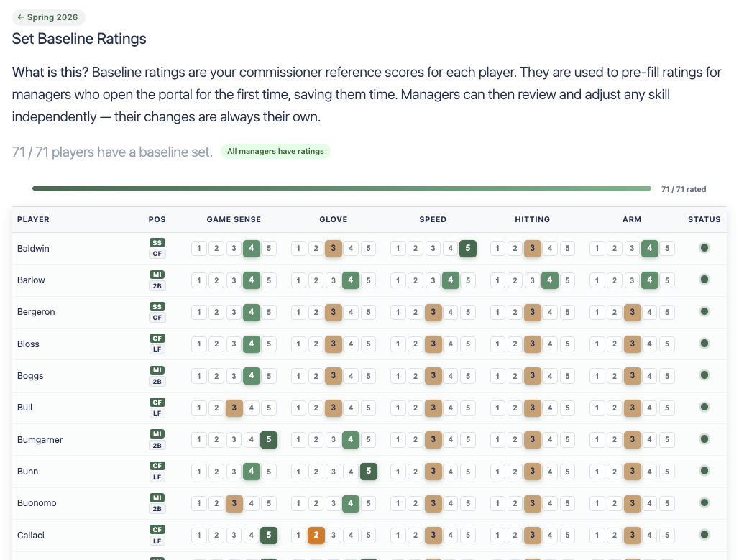Click the MI position badge for Barlow
This screenshot has width=739, height=560.
coord(157,275)
